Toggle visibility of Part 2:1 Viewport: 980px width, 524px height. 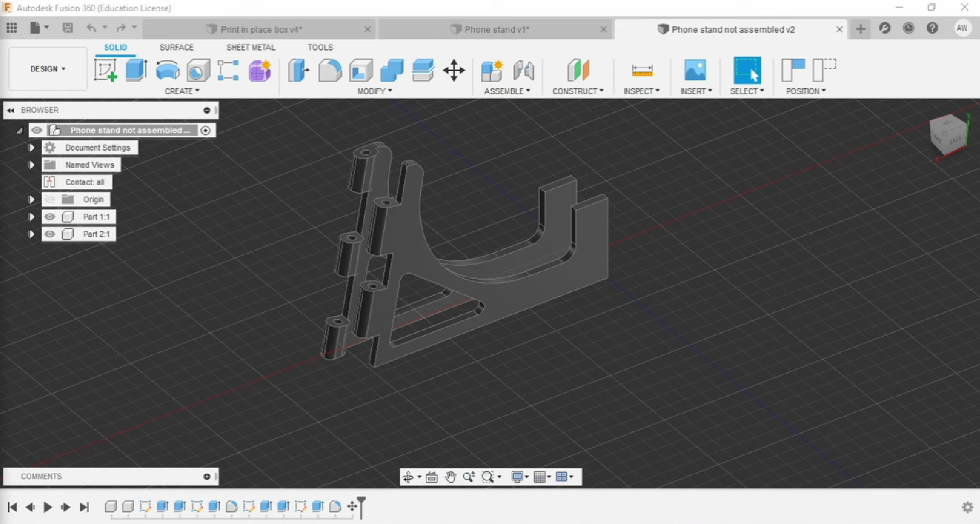pos(50,234)
